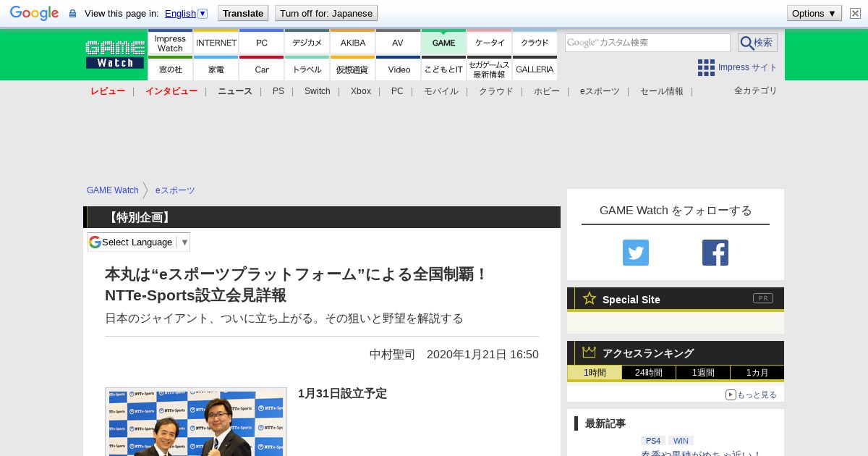Open the クラウド tab in site header
Viewport: 868px width, 456px height.
point(535,42)
